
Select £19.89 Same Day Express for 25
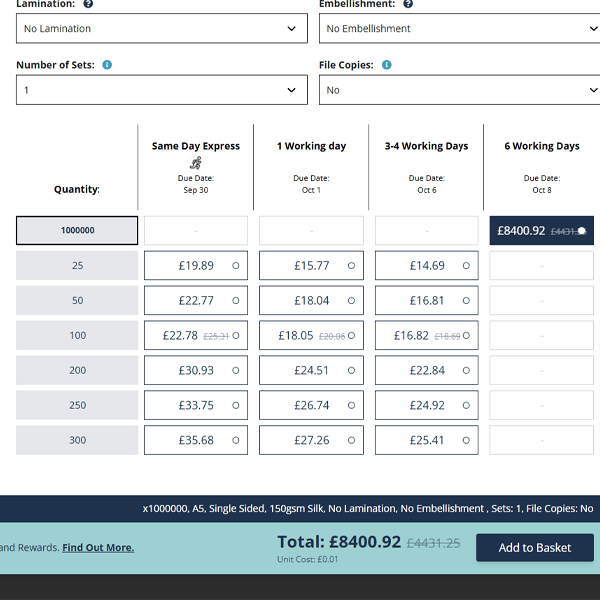(196, 266)
